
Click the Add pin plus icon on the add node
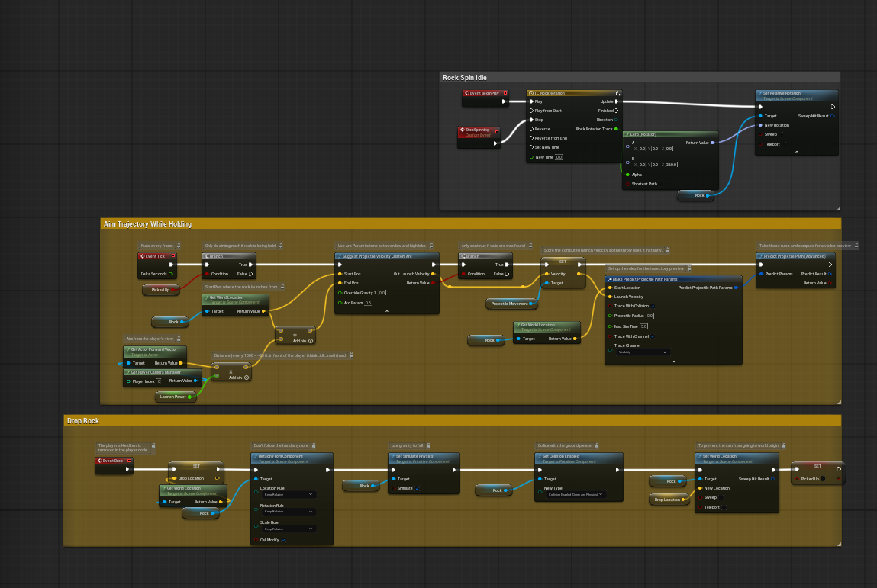click(309, 341)
